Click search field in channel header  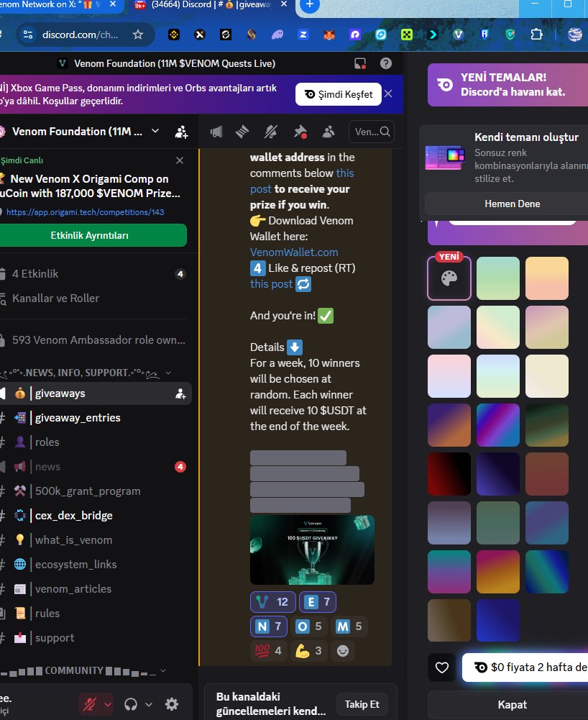372,132
